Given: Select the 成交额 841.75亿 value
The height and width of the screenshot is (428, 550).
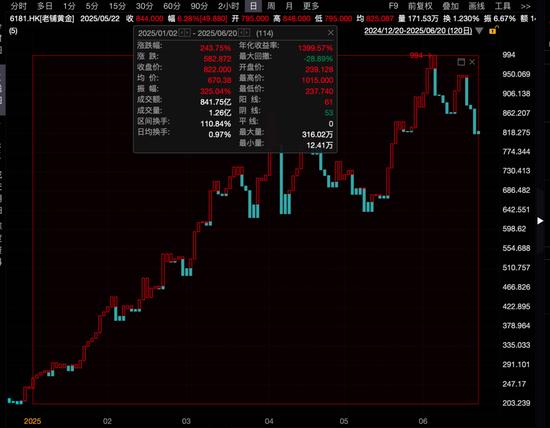Looking at the screenshot, I should coord(215,102).
